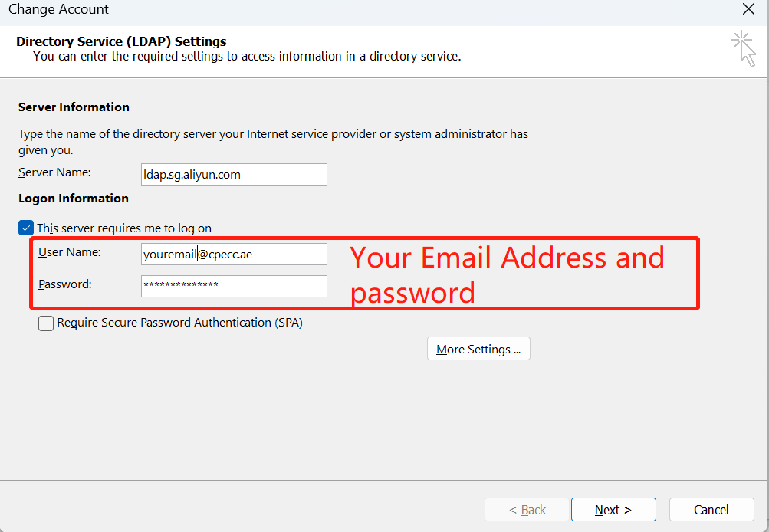
Task: Click the 'Password:' label text
Action: coord(65,284)
